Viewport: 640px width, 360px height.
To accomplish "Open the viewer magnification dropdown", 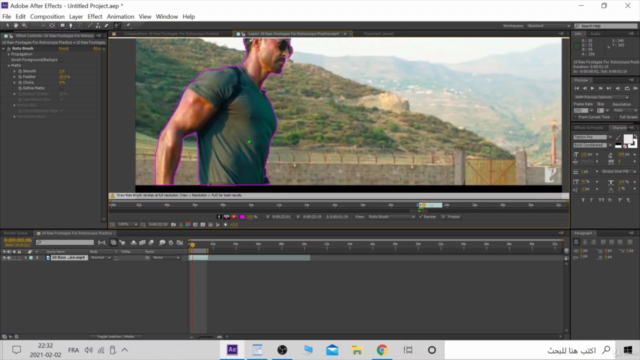I will [128, 224].
